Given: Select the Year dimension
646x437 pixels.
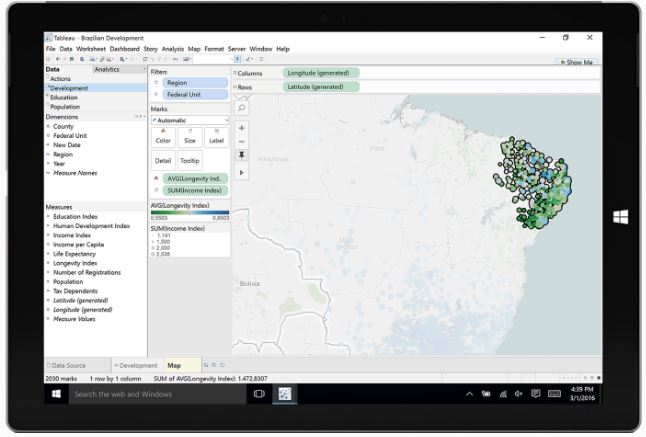Looking at the screenshot, I should (59, 164).
